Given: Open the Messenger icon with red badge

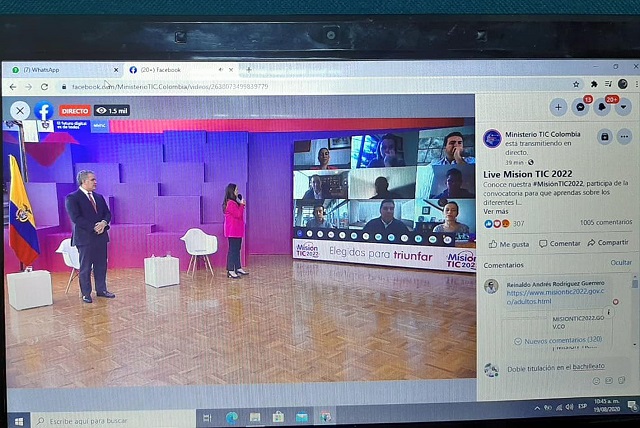Looking at the screenshot, I should [x=580, y=107].
